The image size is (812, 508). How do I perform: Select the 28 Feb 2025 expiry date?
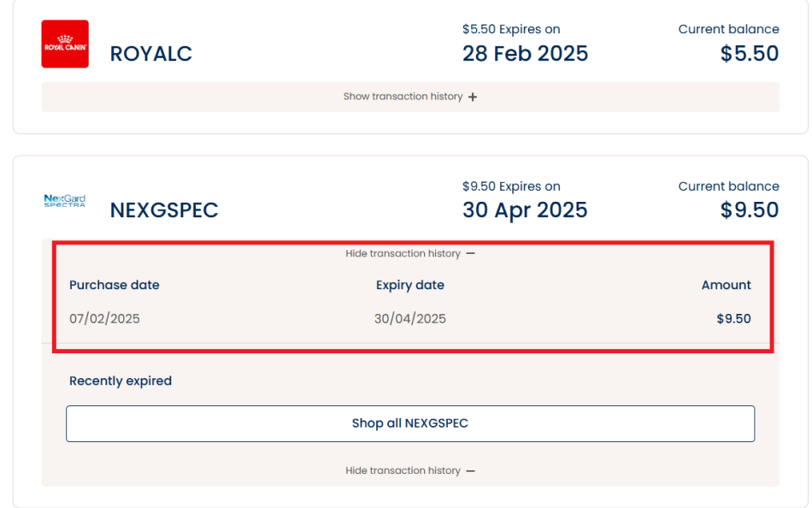tap(525, 54)
